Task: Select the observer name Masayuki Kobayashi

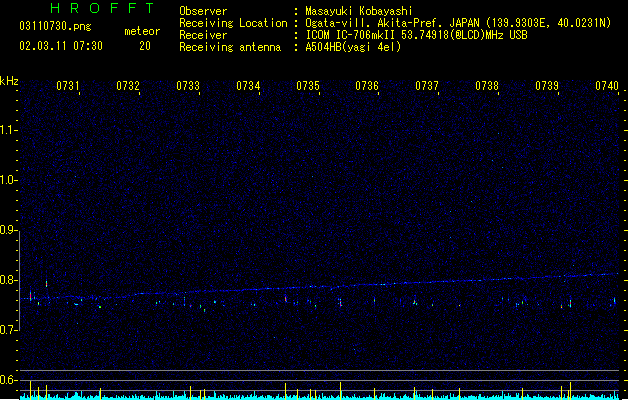Action: [x=359, y=11]
